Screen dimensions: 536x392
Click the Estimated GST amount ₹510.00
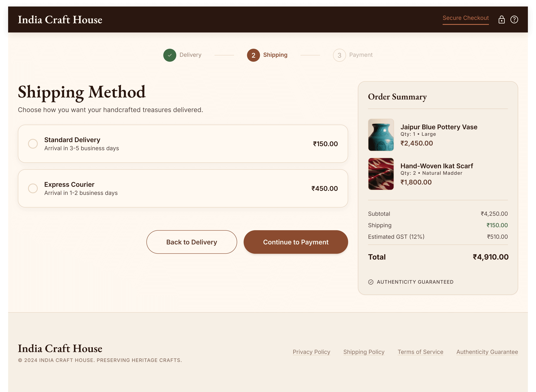click(497, 237)
